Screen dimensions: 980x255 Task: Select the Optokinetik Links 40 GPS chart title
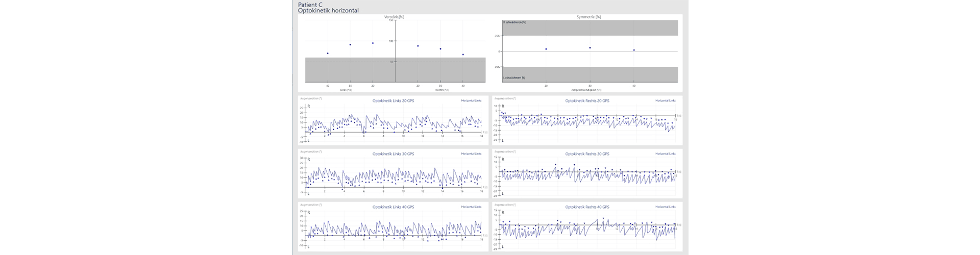[x=393, y=207]
